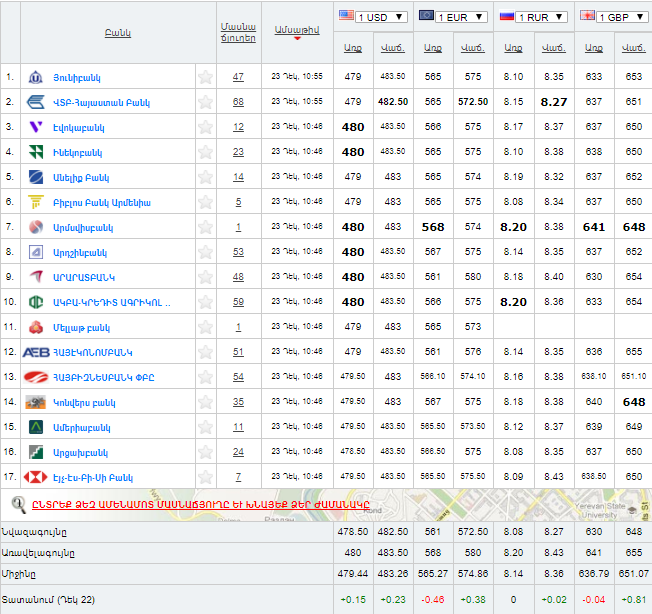Sort by RUR Առք column header
This screenshot has width=652, height=614.
tap(513, 48)
